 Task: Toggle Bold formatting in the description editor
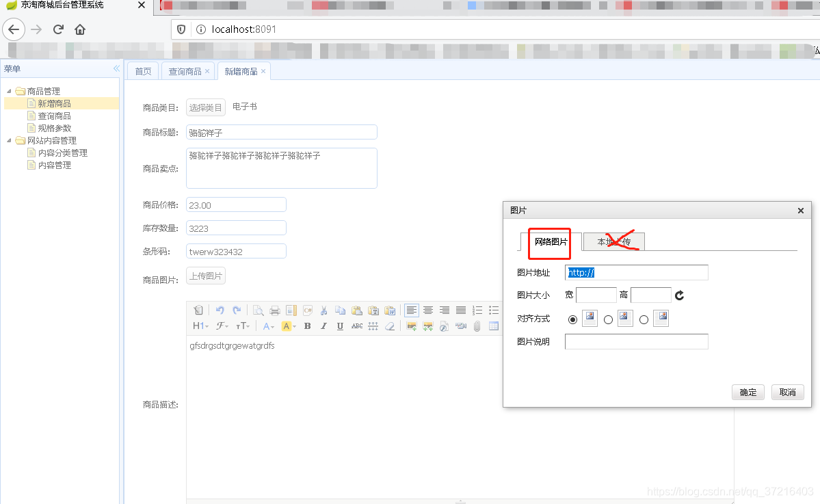point(307,326)
